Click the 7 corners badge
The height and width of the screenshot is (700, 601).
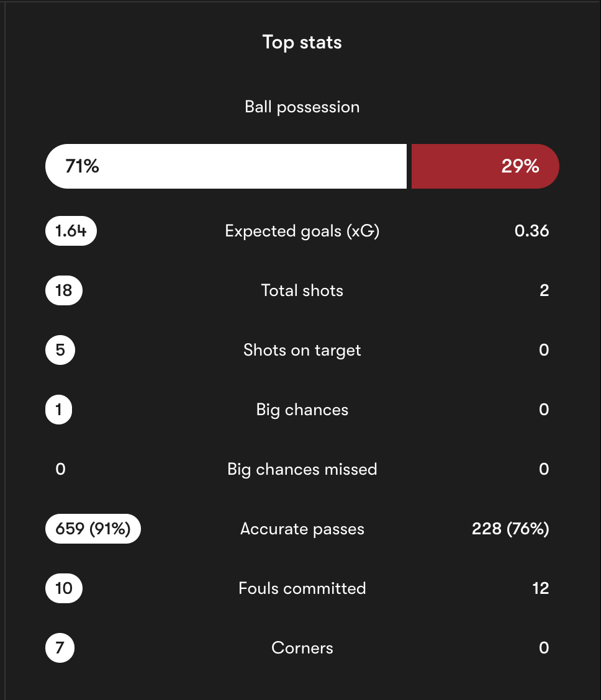click(60, 648)
